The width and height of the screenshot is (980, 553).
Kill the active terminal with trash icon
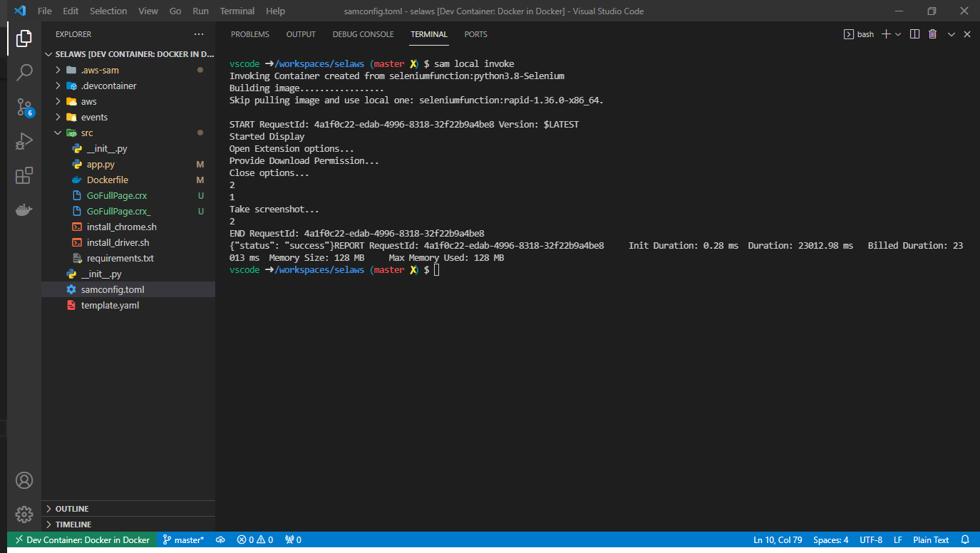932,33
